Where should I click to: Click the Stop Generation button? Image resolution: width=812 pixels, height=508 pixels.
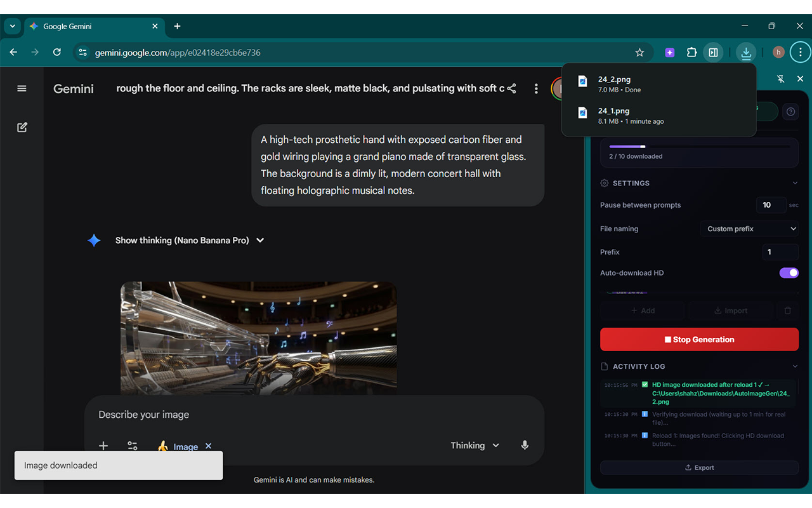pyautogui.click(x=699, y=340)
